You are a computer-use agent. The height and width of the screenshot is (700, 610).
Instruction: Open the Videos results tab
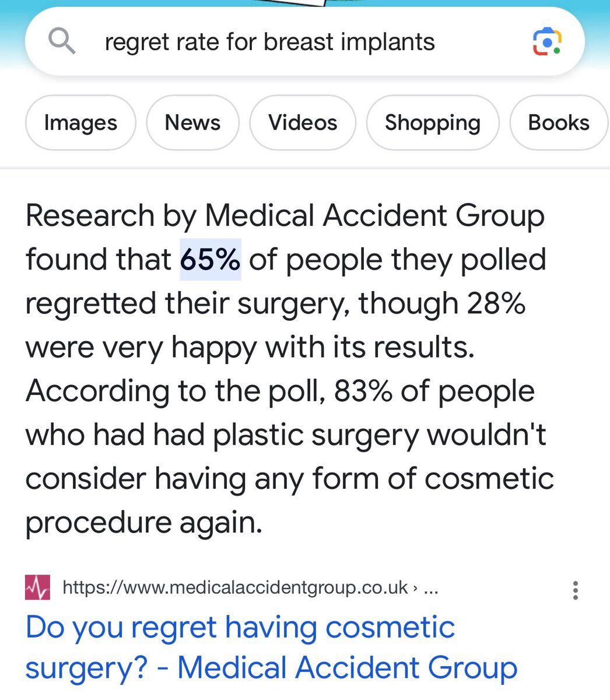point(303,123)
